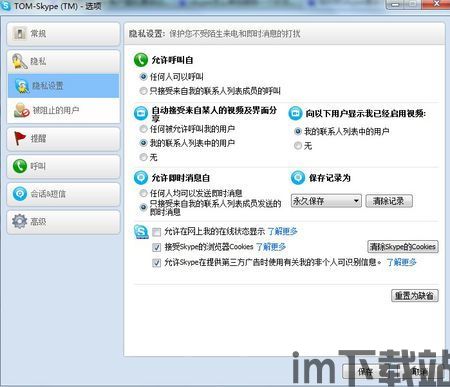Toggle the third-party ads information checkbox
Viewport: 450px width, 387px height.
[156, 263]
